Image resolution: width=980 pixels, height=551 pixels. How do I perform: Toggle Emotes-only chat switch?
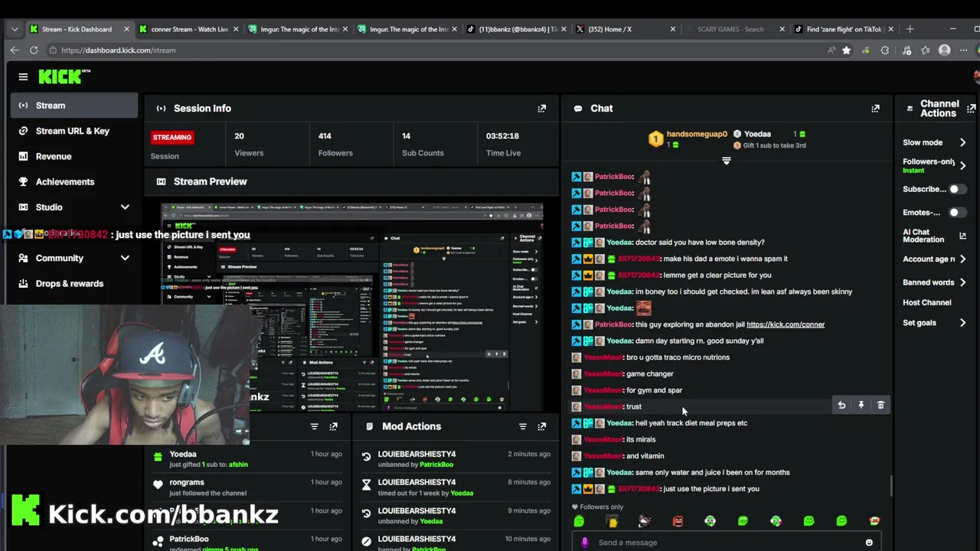pyautogui.click(x=957, y=213)
